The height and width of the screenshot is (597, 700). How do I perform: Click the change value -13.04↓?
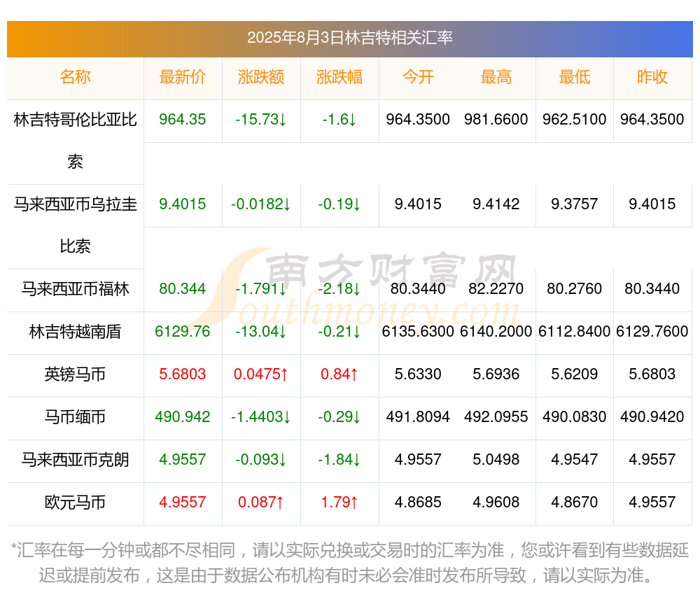[x=261, y=332]
